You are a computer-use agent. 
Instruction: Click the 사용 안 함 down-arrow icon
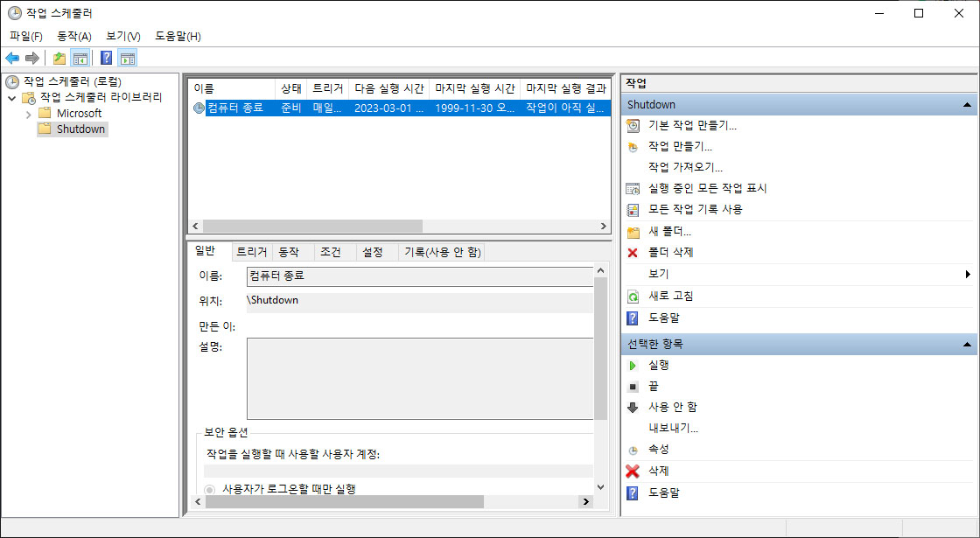tap(633, 408)
